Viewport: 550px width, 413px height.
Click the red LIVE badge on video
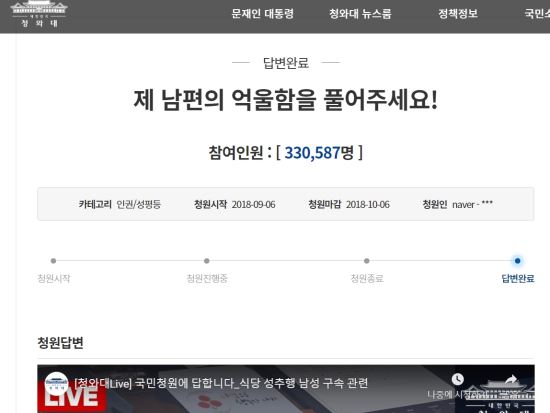72,399
